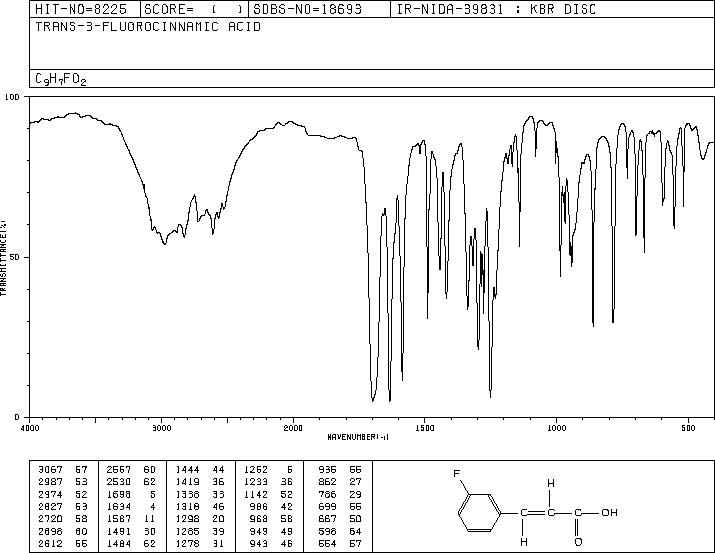Select peak 862 in the peak table
Screen dimensions: 715x553
click(327, 481)
